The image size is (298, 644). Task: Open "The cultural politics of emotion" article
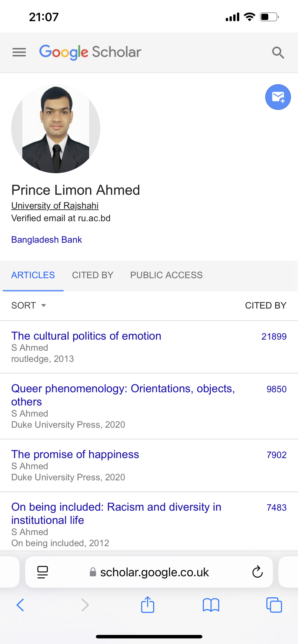click(86, 336)
